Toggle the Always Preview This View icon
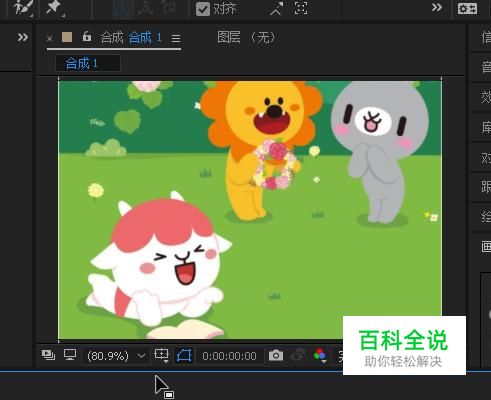This screenshot has height=400, width=491. tap(48, 355)
